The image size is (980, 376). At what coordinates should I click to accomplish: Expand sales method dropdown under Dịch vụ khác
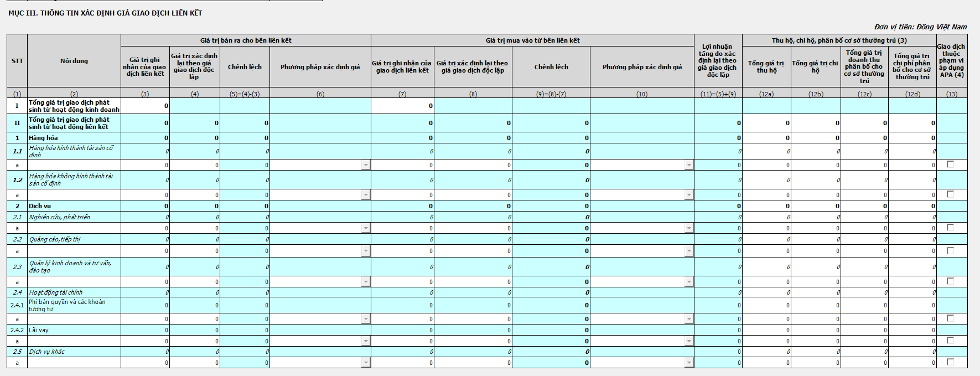(x=366, y=363)
